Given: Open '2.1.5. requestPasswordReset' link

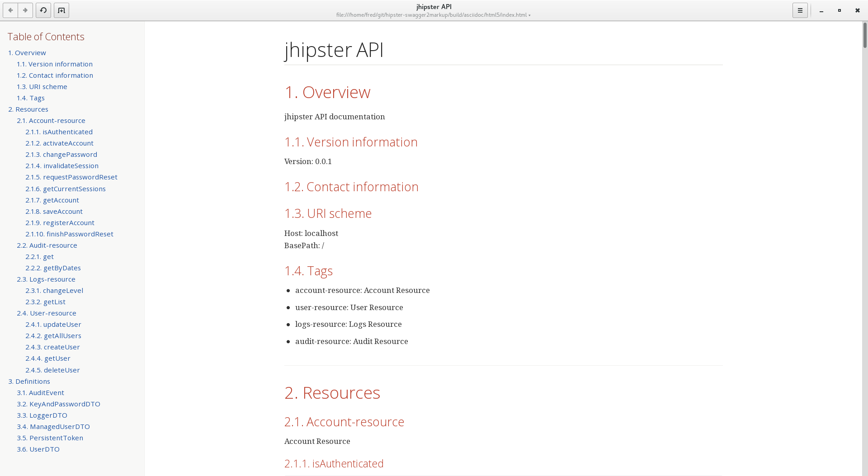Looking at the screenshot, I should coord(71,177).
